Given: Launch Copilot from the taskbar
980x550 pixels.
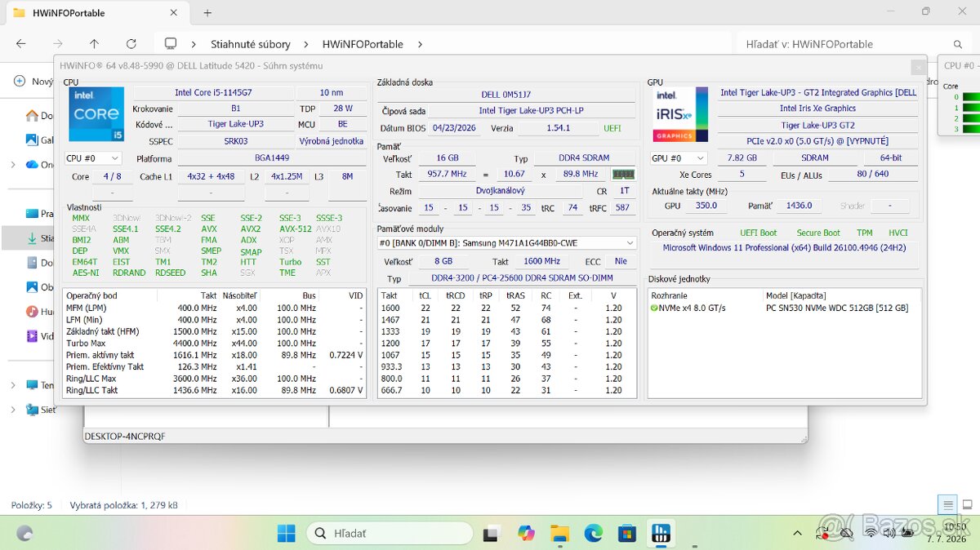Looking at the screenshot, I should tap(526, 533).
